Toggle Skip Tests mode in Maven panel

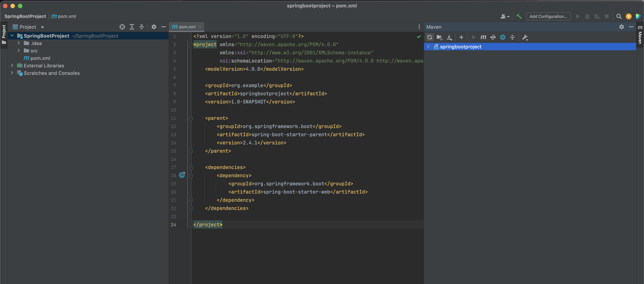[x=493, y=37]
